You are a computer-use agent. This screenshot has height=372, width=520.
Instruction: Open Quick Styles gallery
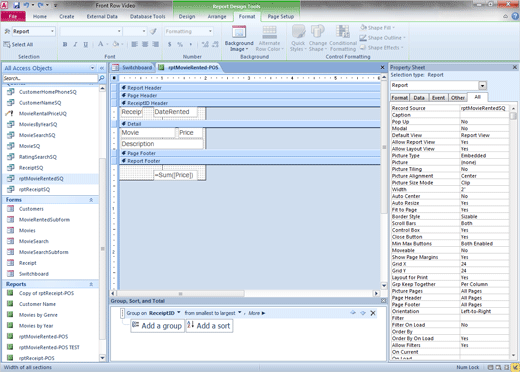click(298, 38)
